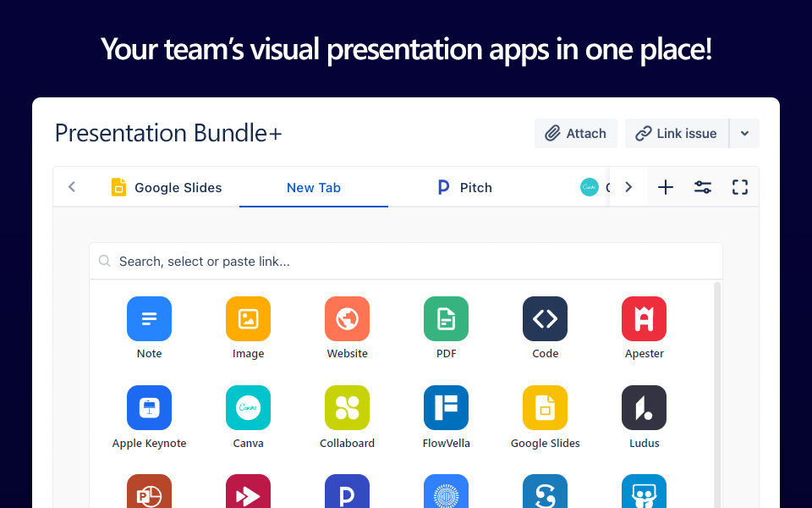The height and width of the screenshot is (508, 812).
Task: Open the partially visible Canva tab
Action: (595, 187)
